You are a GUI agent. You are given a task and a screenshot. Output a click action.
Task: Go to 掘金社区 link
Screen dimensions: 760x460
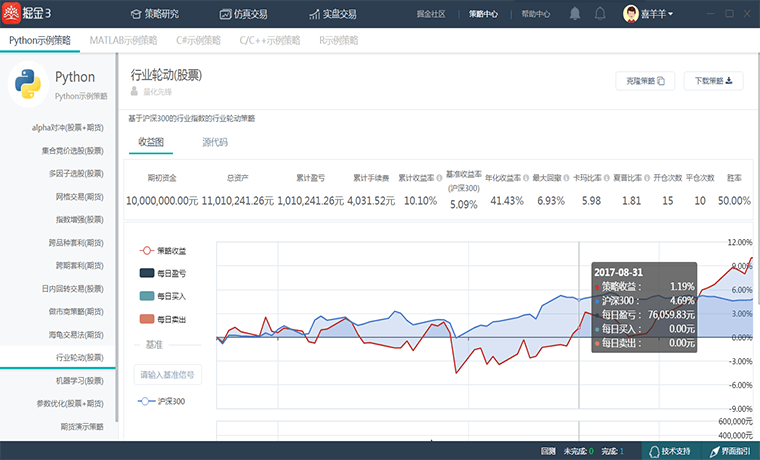431,14
